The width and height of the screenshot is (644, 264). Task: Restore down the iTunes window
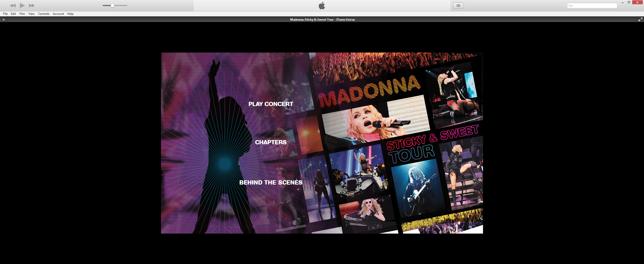tap(629, 3)
